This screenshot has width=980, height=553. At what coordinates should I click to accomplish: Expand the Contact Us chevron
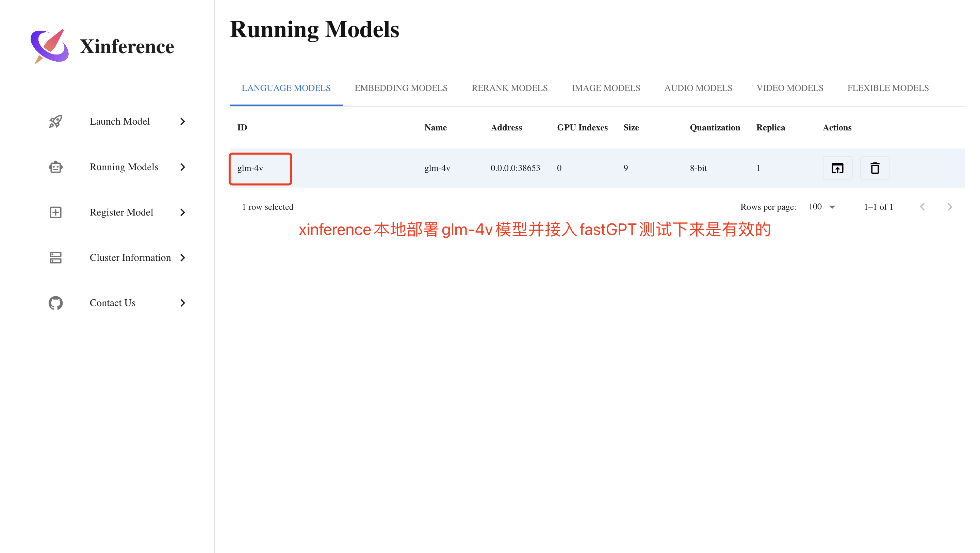click(183, 303)
